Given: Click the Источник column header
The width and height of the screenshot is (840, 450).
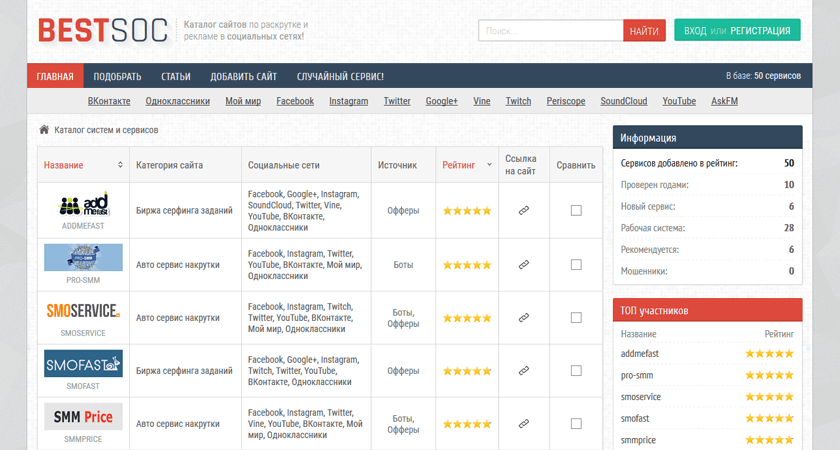Looking at the screenshot, I should (x=397, y=165).
